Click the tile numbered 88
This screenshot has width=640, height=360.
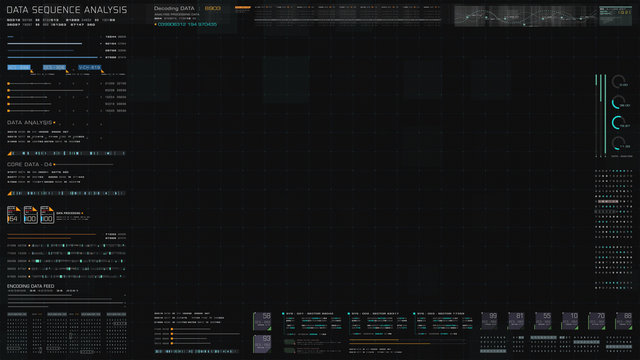click(x=624, y=321)
